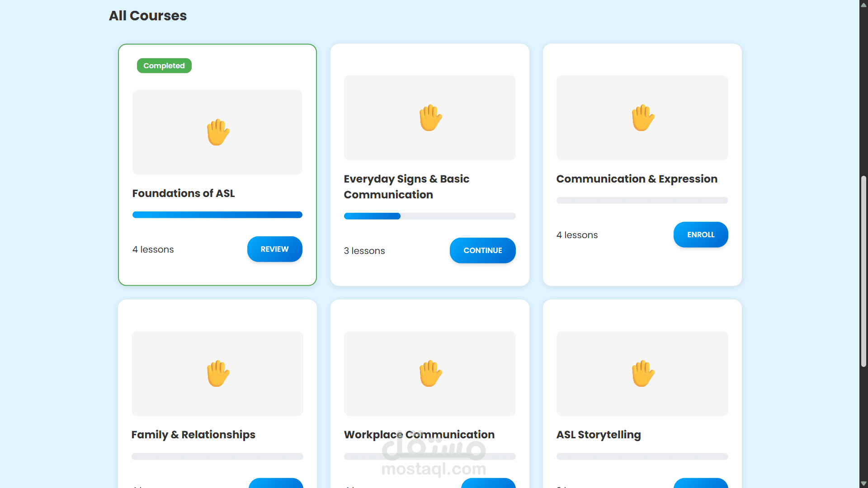Click the scrollbar down arrow

[863, 483]
